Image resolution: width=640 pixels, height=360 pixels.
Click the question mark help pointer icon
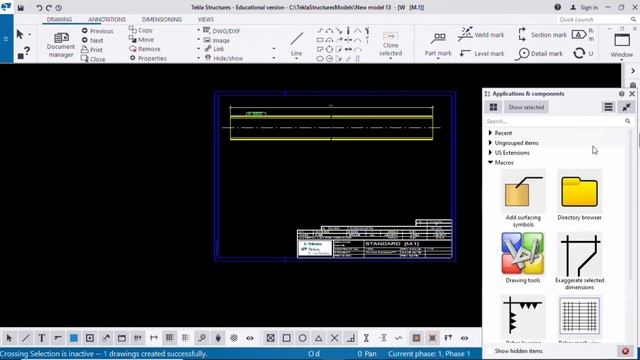[24, 53]
